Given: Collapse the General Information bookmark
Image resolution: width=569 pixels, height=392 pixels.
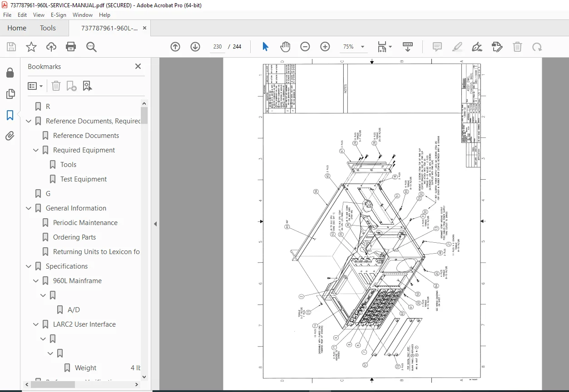Looking at the screenshot, I should pyautogui.click(x=29, y=208).
